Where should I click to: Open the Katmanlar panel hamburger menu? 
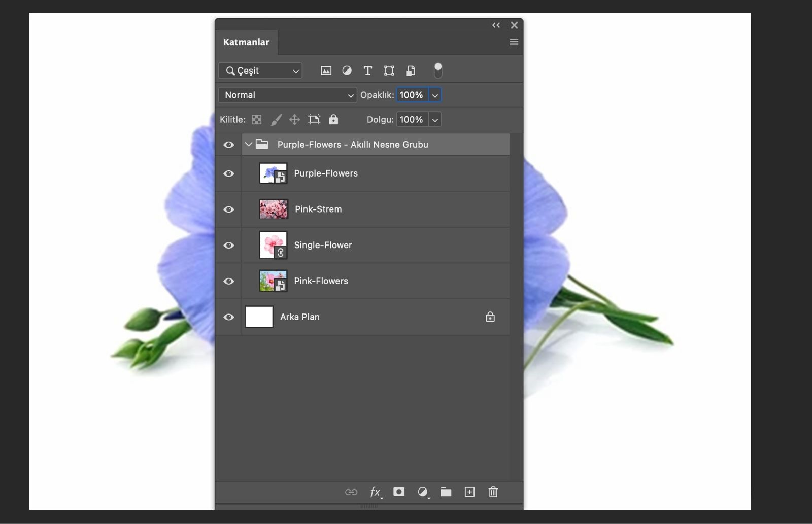pyautogui.click(x=514, y=42)
